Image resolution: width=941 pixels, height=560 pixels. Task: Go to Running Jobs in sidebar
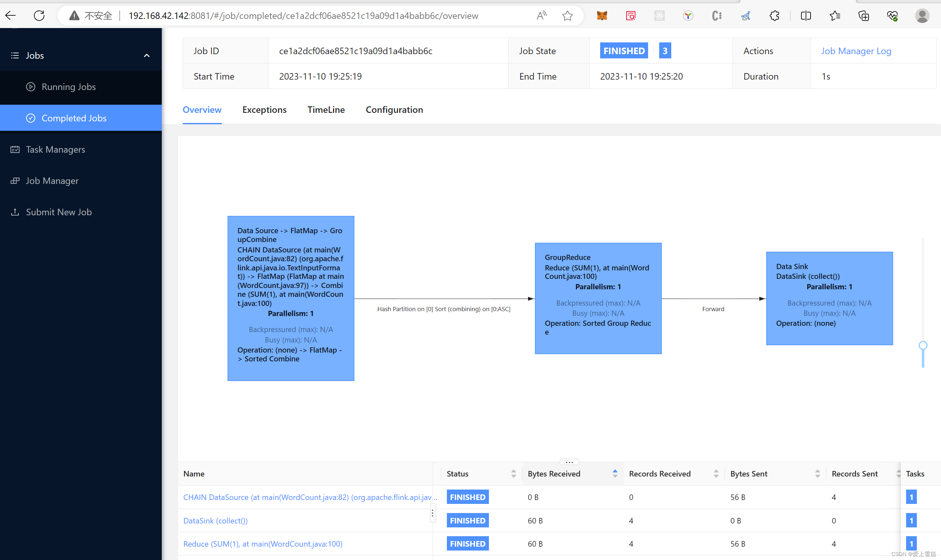click(68, 87)
